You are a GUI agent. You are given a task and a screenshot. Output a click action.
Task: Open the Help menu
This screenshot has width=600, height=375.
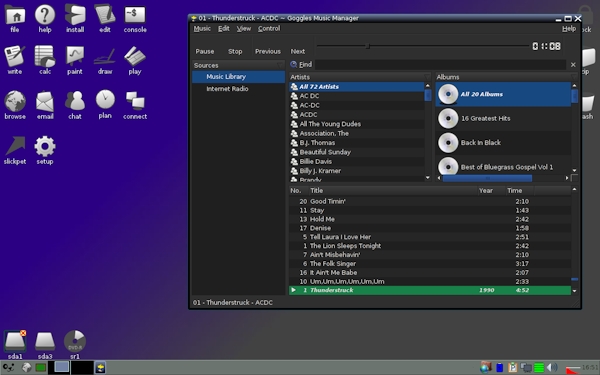pos(569,28)
